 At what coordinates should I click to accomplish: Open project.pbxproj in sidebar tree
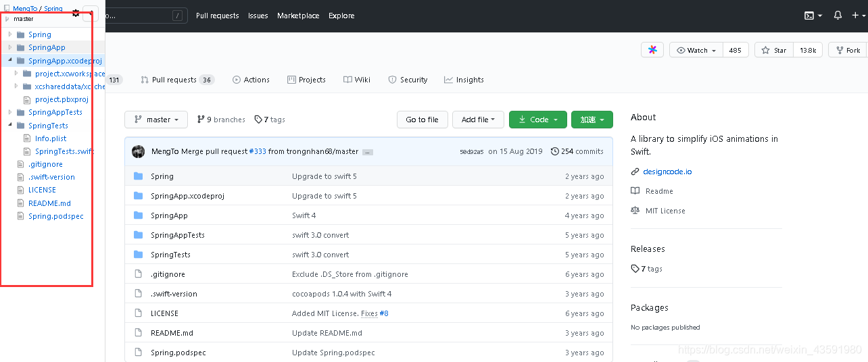(x=62, y=99)
